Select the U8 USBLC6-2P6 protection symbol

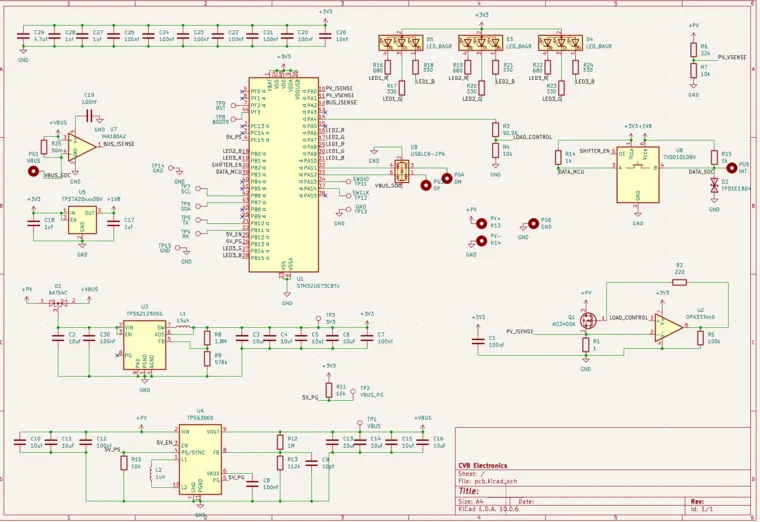(x=401, y=171)
